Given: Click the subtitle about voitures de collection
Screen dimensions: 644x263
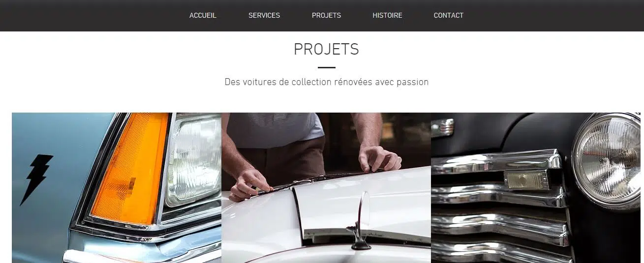Looking at the screenshot, I should tap(326, 82).
